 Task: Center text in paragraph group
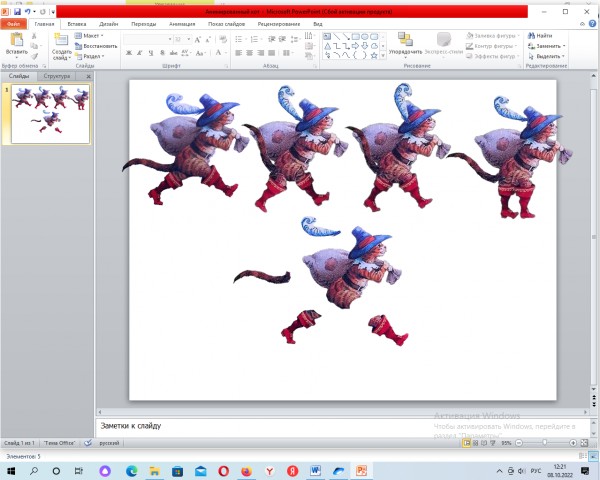249,53
